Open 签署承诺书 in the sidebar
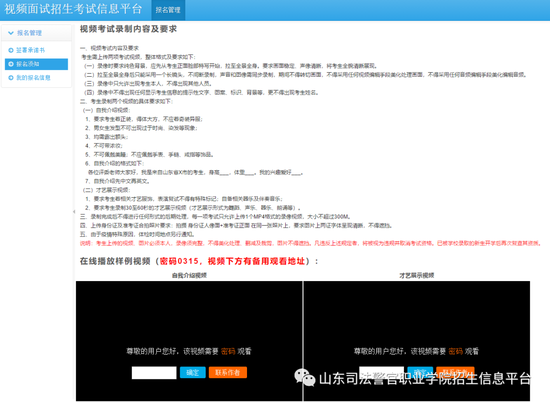 point(30,50)
